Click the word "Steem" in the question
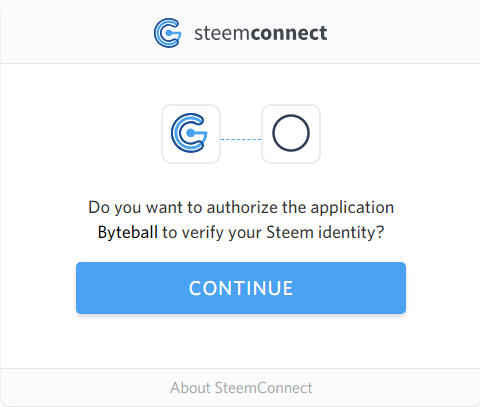This screenshot has width=480, height=407. point(290,232)
